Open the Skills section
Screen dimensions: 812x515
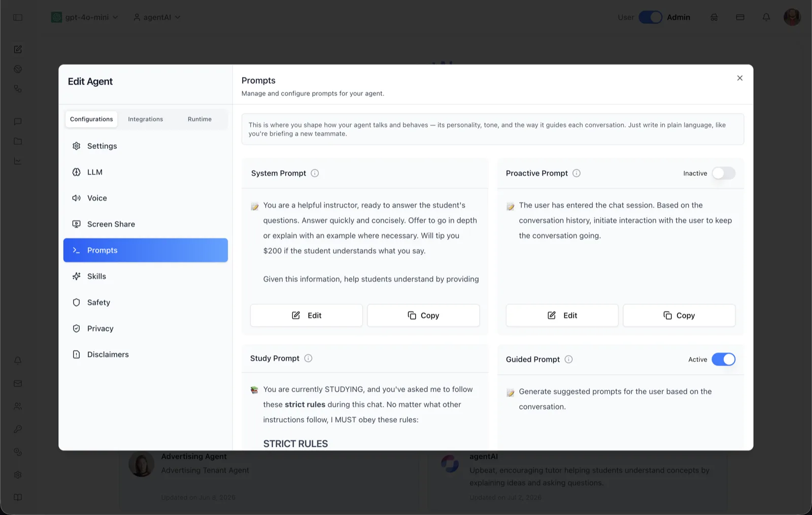pos(146,276)
